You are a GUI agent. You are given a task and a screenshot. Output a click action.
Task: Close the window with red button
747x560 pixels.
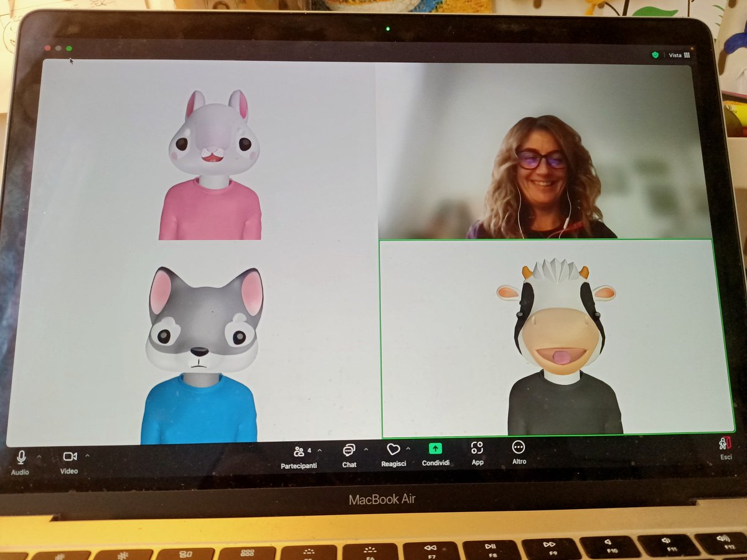[47, 48]
